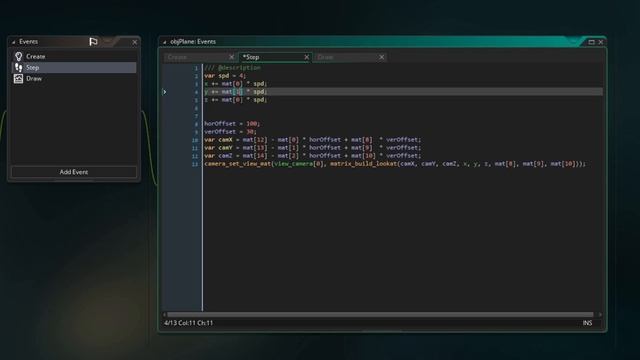Viewport: 640px width, 360px height.
Task: Collapse the objPlane: Events window triangle
Action: [x=164, y=42]
